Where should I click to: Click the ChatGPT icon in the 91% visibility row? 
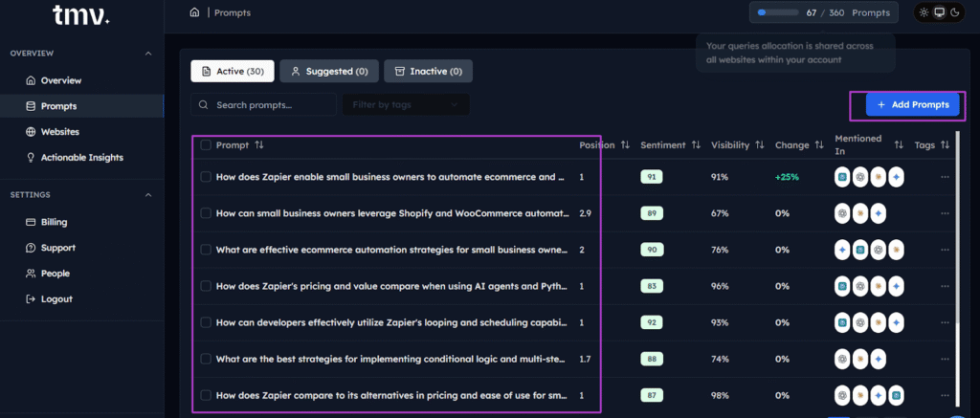click(x=860, y=178)
